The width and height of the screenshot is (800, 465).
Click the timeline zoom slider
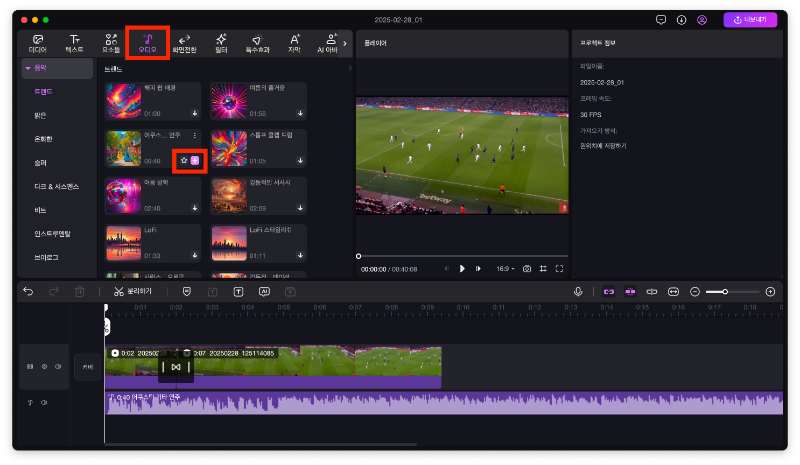click(725, 291)
